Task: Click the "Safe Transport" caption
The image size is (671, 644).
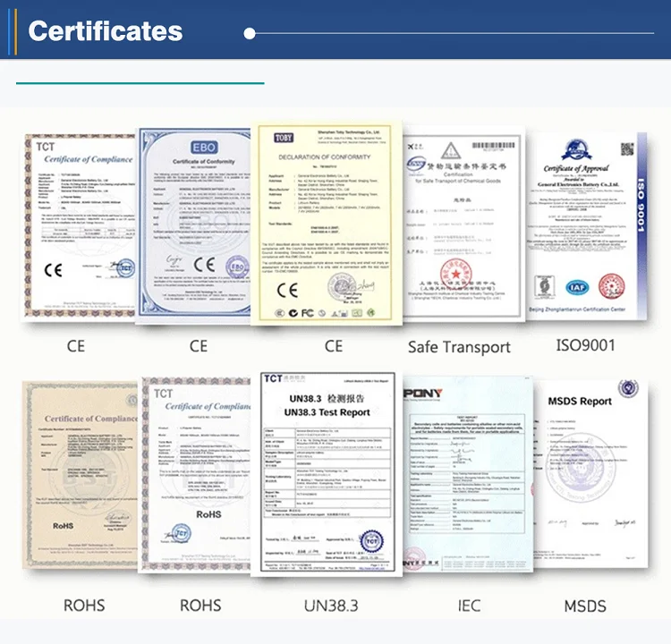Action: click(x=459, y=347)
